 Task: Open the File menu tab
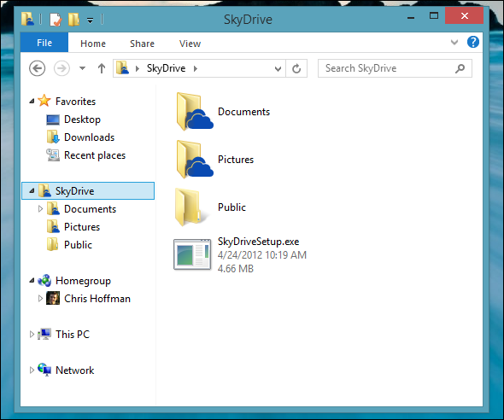44,43
